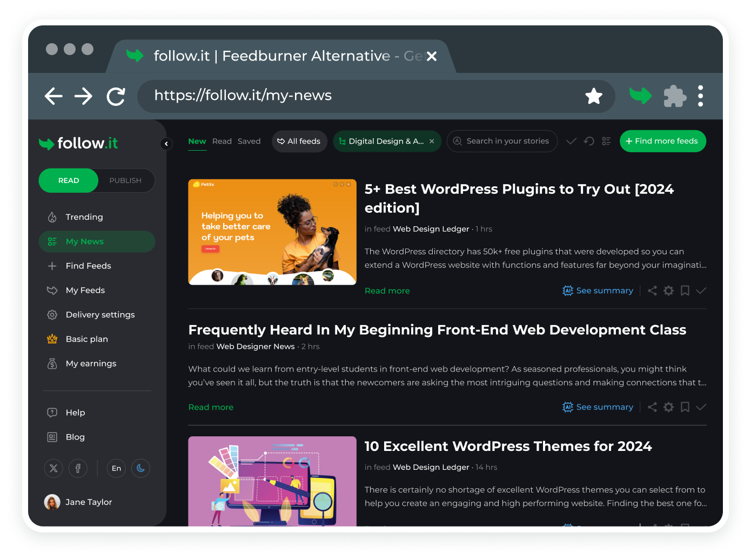The width and height of the screenshot is (751, 560).
Task: Click Read more on WordPress Plugins story
Action: tap(387, 291)
